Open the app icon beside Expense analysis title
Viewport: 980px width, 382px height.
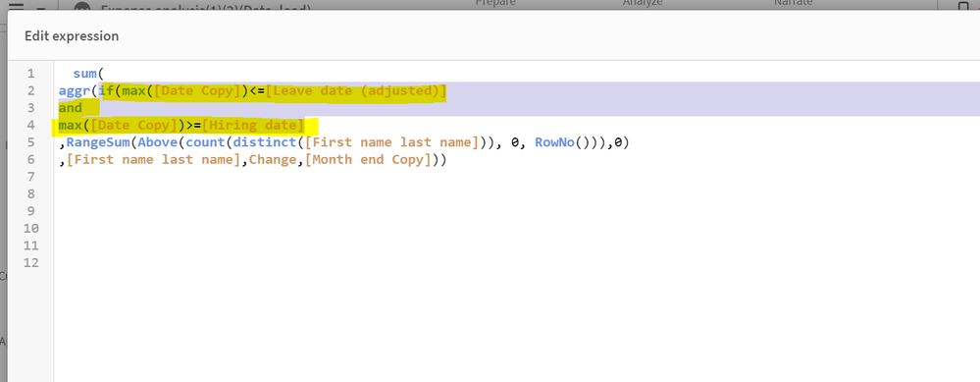(x=81, y=6)
